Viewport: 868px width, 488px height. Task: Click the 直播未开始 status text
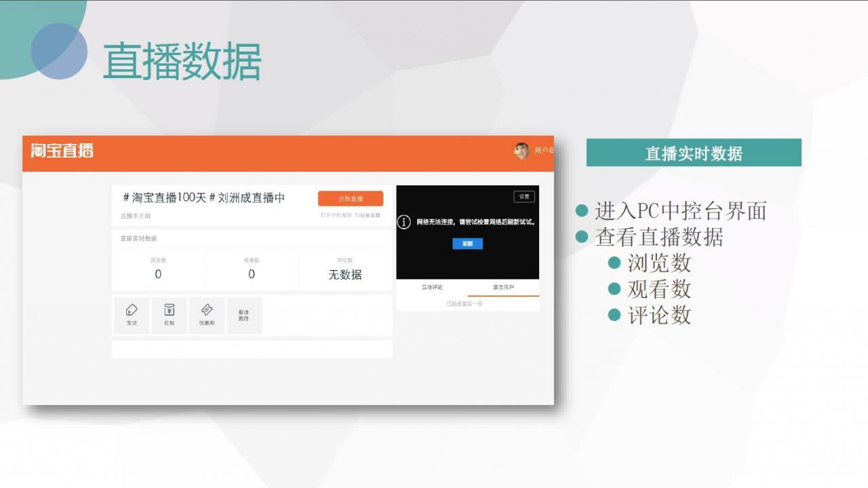click(136, 216)
